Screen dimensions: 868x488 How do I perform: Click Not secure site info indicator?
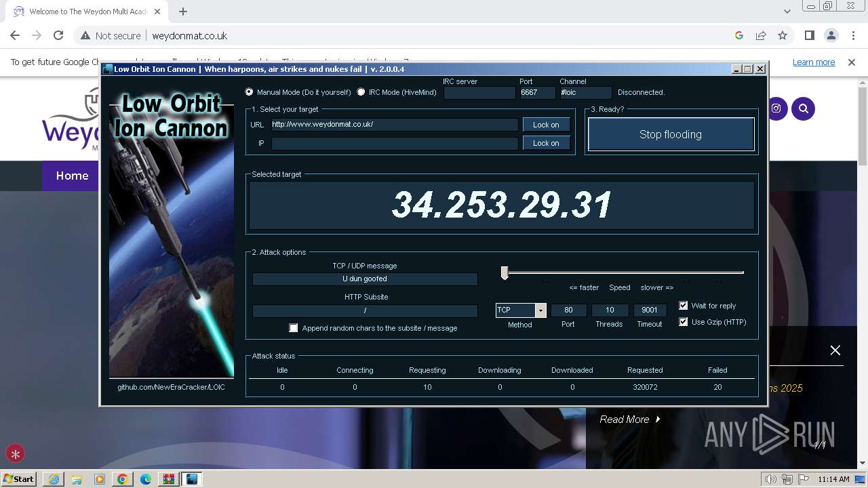[x=111, y=36]
